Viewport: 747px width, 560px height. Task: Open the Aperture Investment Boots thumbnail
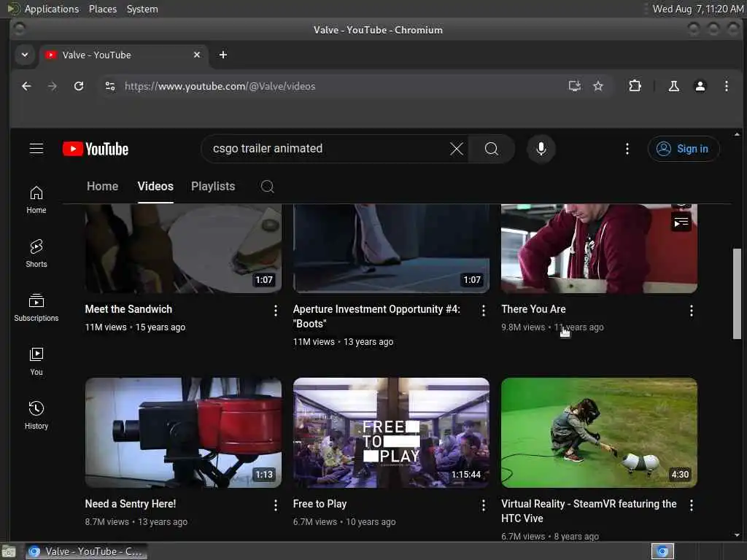[391, 248]
